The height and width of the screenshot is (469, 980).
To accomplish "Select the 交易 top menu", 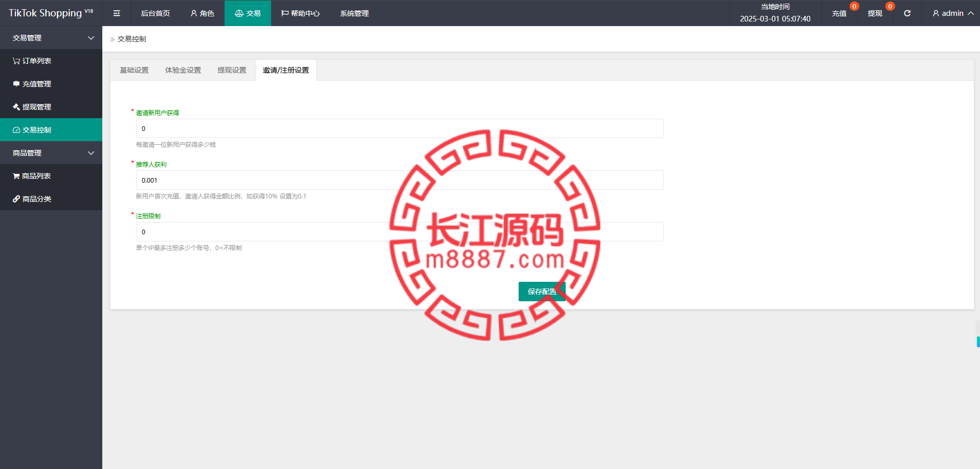I will click(x=248, y=13).
